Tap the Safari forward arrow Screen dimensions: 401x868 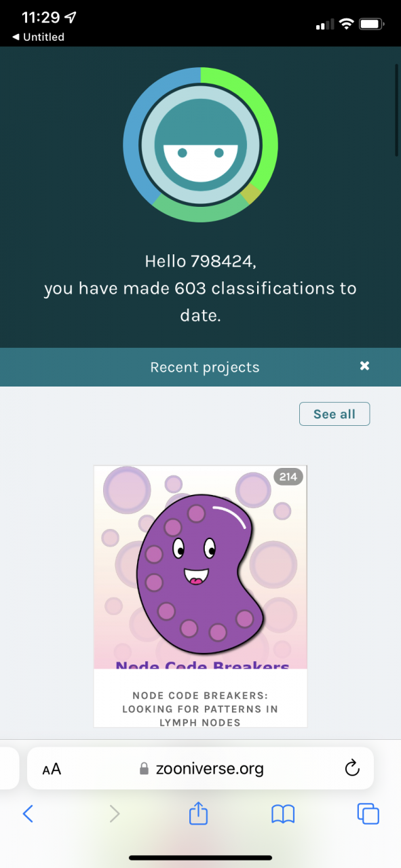pos(115,814)
